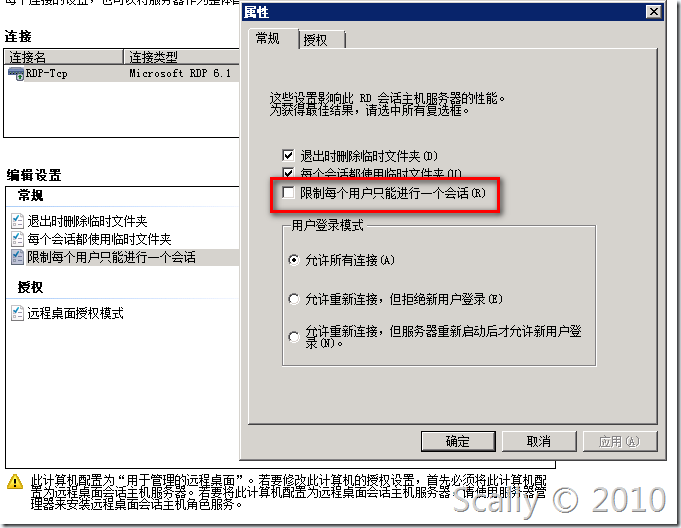The height and width of the screenshot is (528, 681).
Task: Click icon beside 退出时删除临时文件夹 setting
Action: pyautogui.click(x=17, y=221)
